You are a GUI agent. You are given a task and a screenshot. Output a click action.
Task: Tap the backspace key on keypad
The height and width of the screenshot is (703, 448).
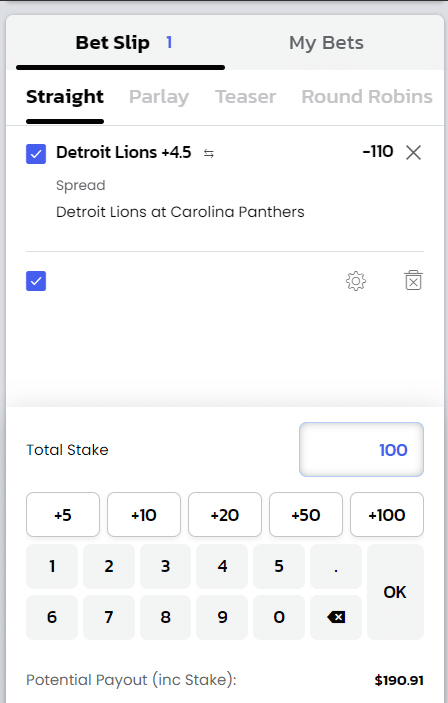point(336,617)
